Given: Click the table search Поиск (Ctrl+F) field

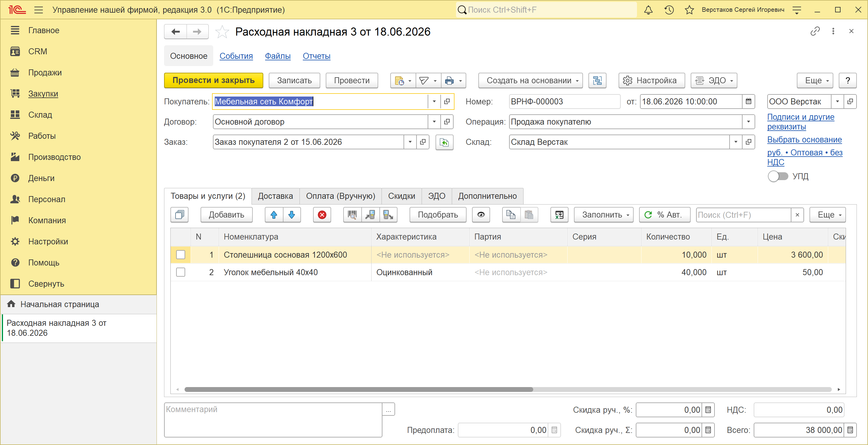Looking at the screenshot, I should [x=743, y=215].
